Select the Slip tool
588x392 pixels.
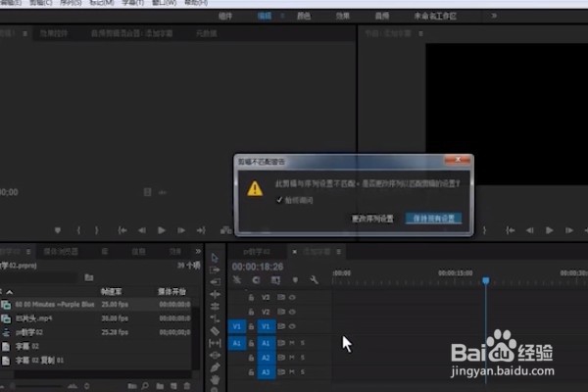click(x=215, y=343)
